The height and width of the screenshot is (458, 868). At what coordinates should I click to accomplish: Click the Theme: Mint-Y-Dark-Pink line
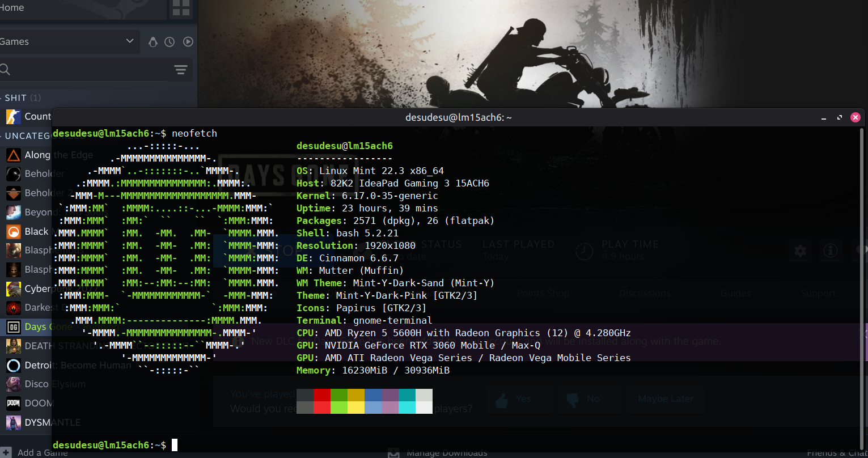coord(387,295)
